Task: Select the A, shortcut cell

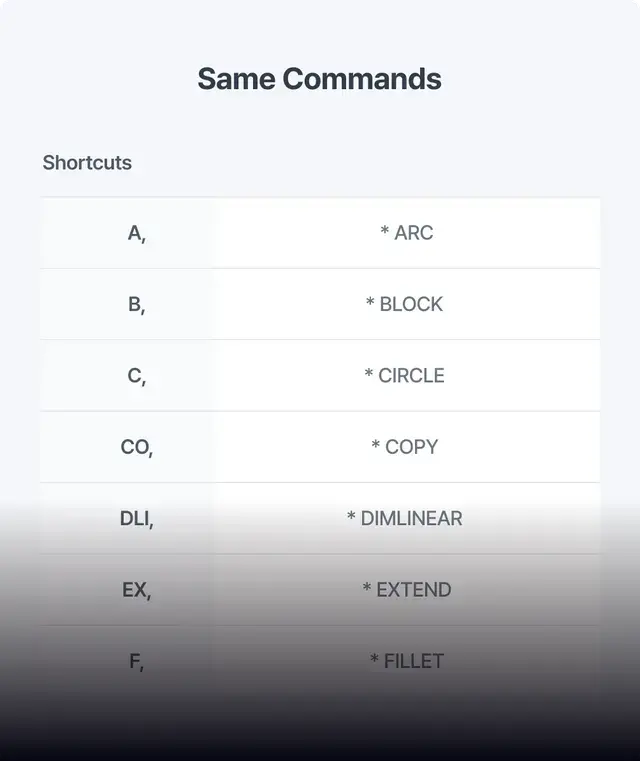Action: coord(137,233)
